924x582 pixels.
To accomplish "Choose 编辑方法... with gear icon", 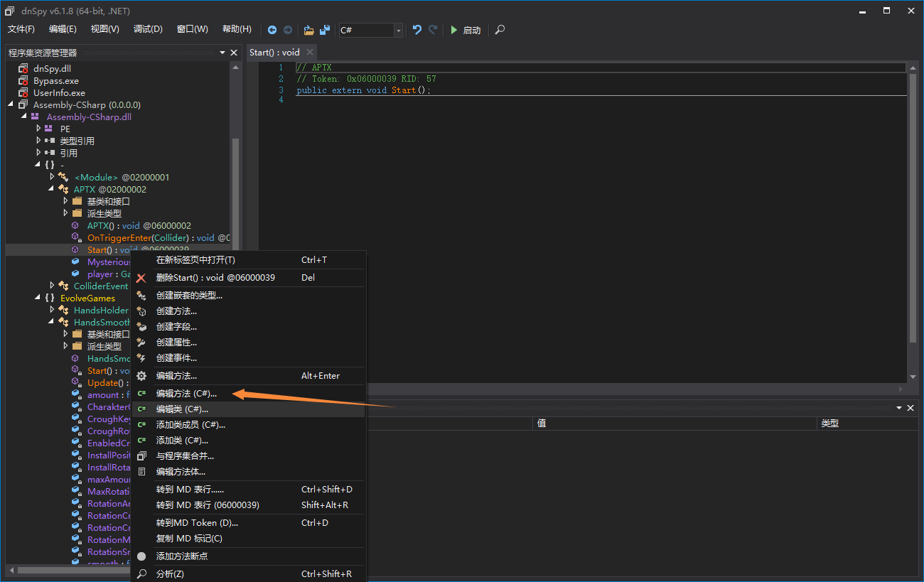I will pyautogui.click(x=249, y=376).
